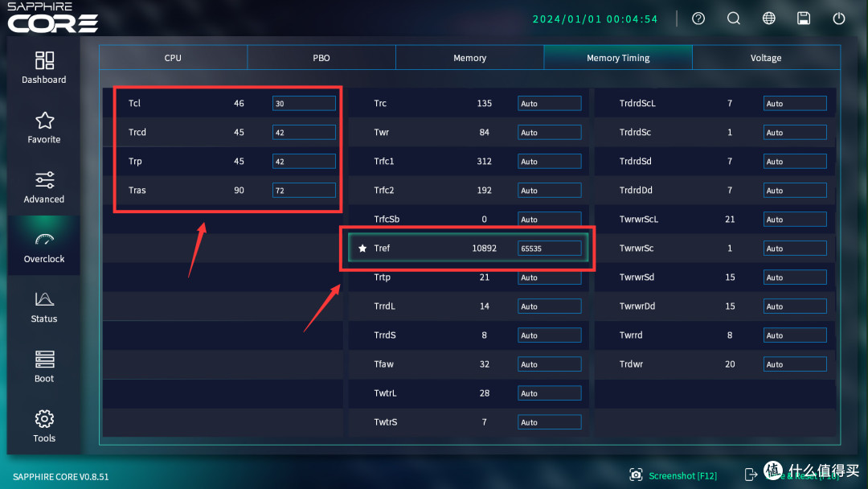Image resolution: width=868 pixels, height=489 pixels.
Task: Click the Tras value field showing 72
Action: [304, 191]
